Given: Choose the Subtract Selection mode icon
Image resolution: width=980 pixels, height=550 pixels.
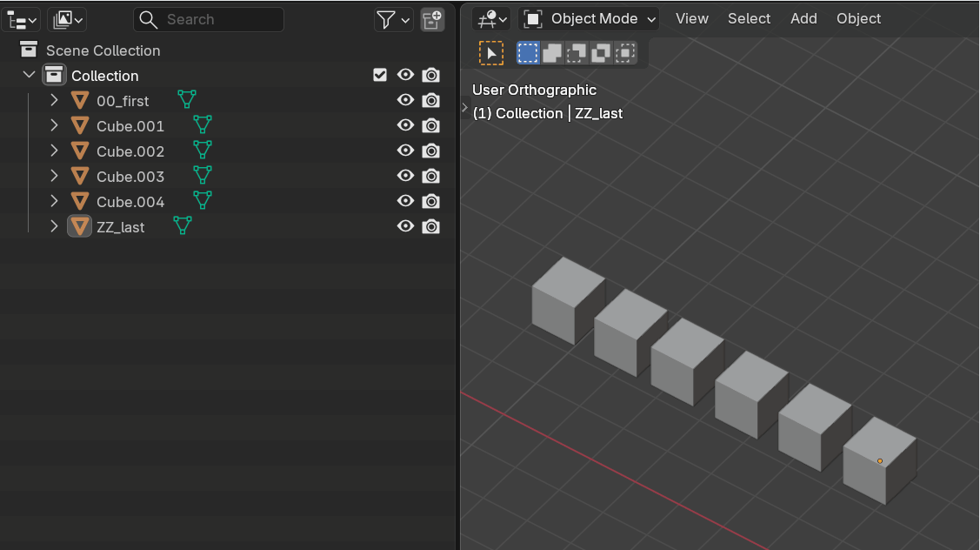Looking at the screenshot, I should click(577, 53).
